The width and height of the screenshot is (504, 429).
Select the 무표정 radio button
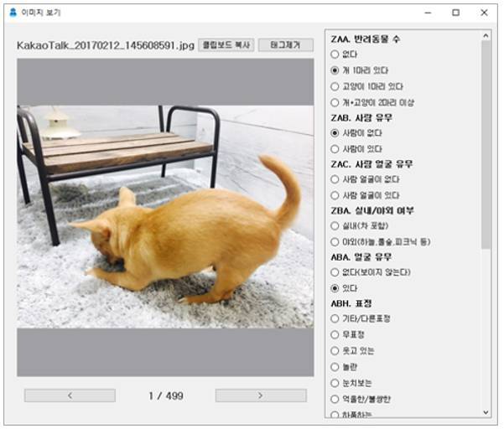[347, 334]
